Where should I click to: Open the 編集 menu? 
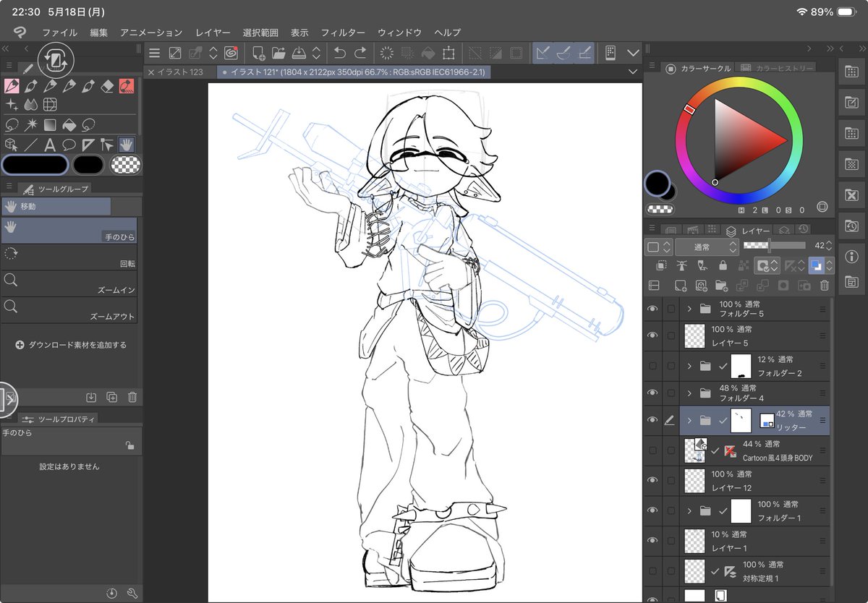99,33
